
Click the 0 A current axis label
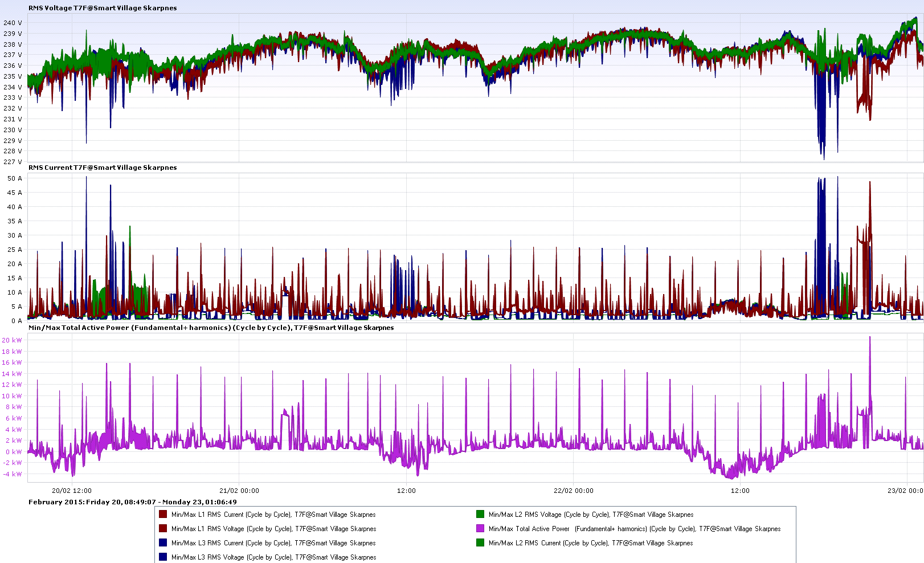tap(17, 321)
